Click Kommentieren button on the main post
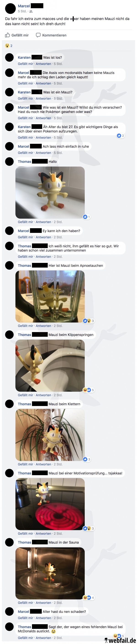Viewport: 137px width, 644px height. pyautogui.click(x=51, y=35)
